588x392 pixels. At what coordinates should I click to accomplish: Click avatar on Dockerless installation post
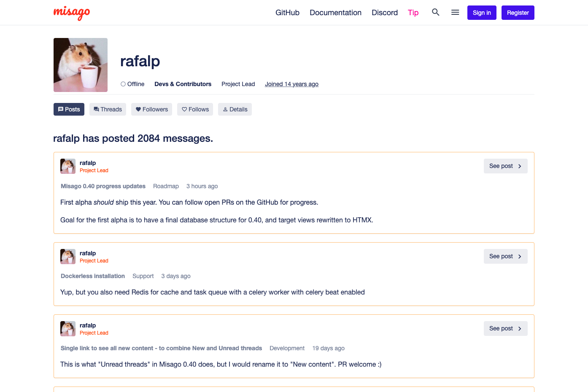(68, 257)
